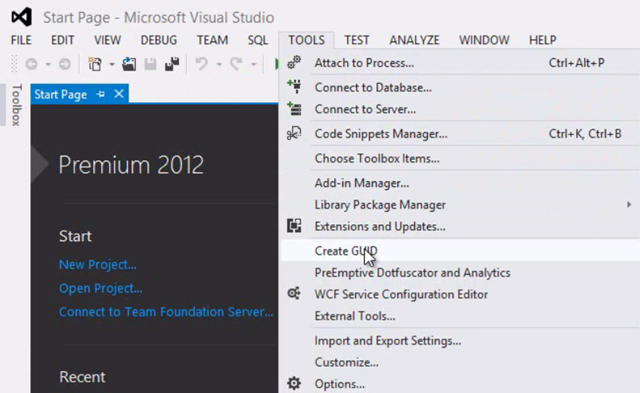Open the TEST menu
Viewport: 640px width, 393px height.
pos(357,40)
